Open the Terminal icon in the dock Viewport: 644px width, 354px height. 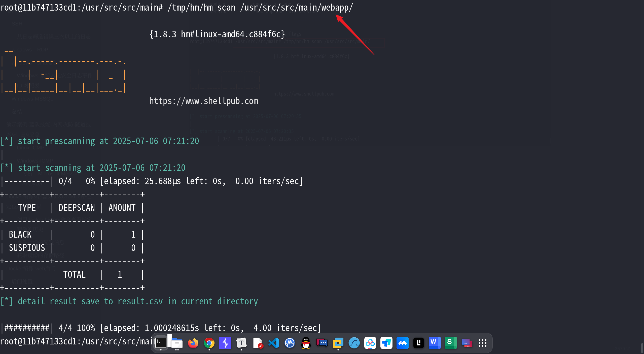pos(161,343)
